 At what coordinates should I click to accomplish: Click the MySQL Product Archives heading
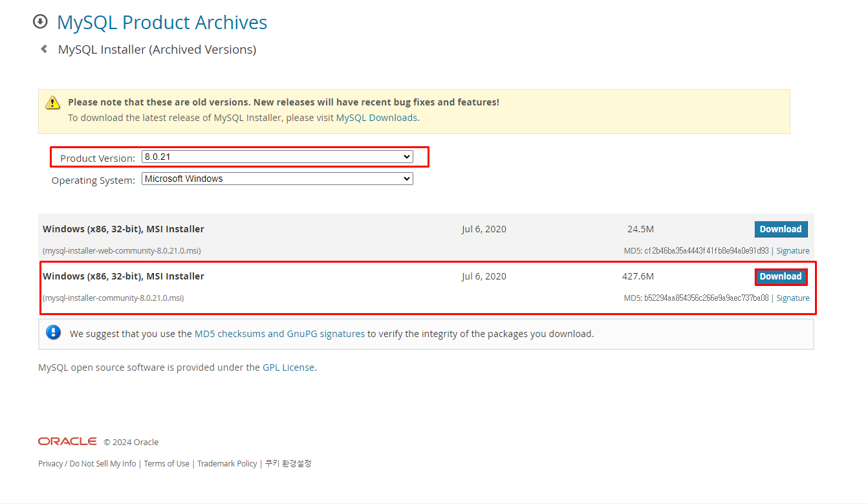pyautogui.click(x=162, y=22)
